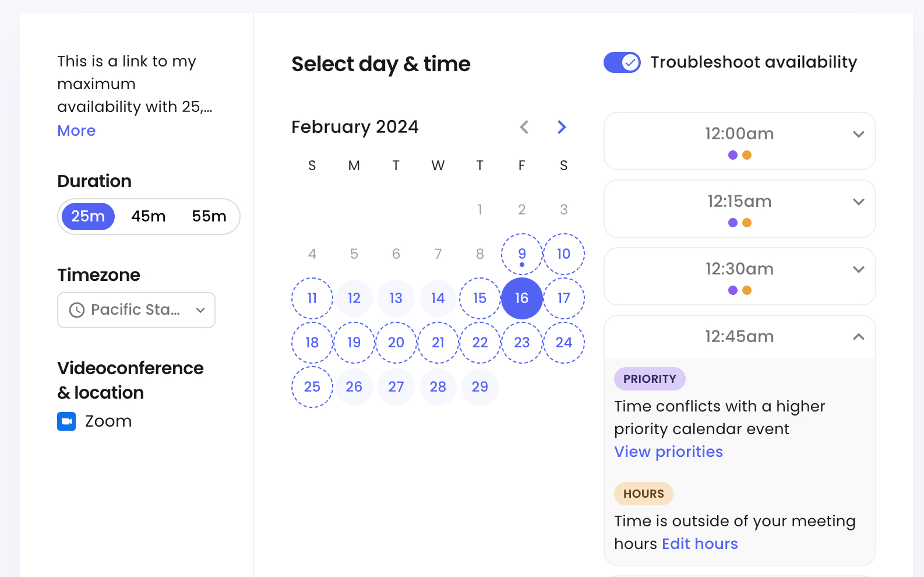Click the HOURS badge label
Image resolution: width=924 pixels, height=577 pixels.
644,494
